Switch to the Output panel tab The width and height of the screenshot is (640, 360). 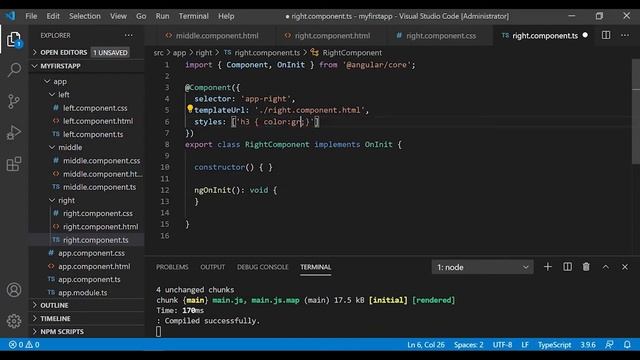click(213, 267)
